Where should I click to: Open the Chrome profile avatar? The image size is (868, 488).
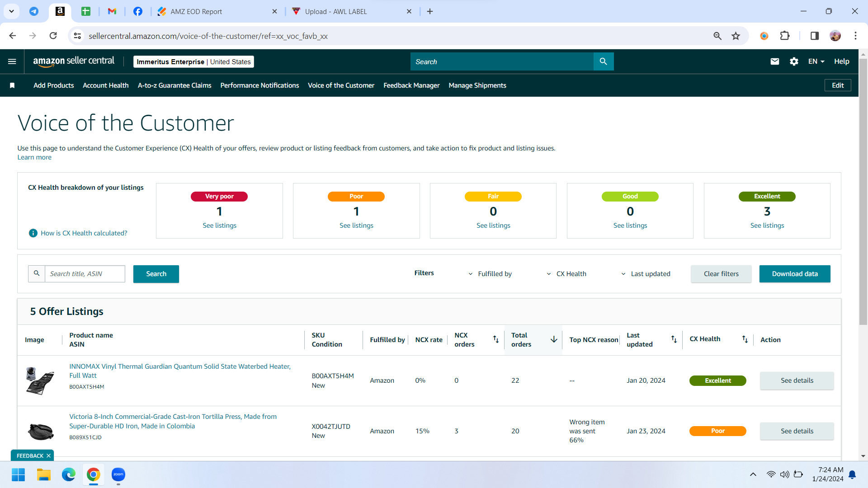[x=835, y=36]
